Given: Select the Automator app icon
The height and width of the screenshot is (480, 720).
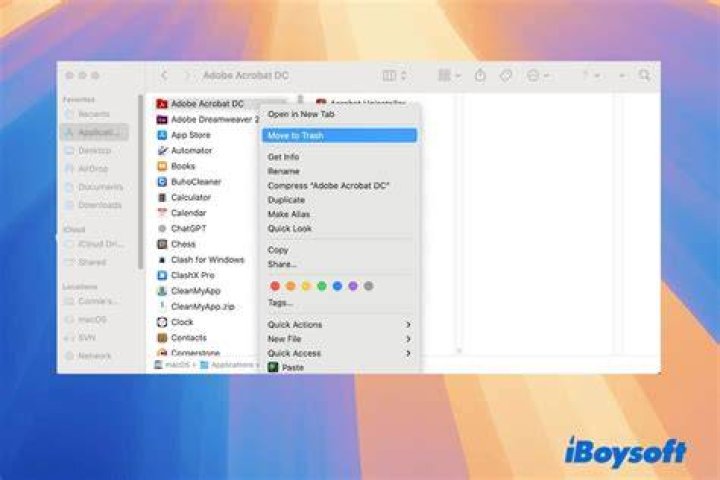Looking at the screenshot, I should coord(162,151).
